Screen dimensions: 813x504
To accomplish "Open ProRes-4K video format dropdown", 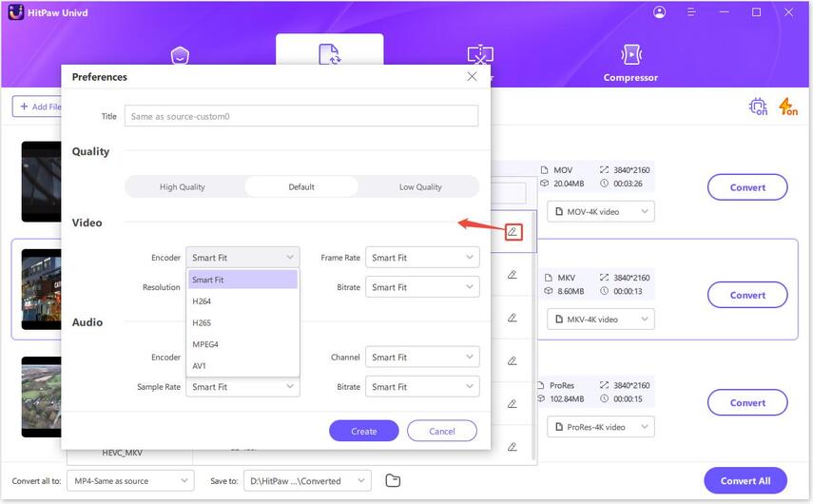I will pos(601,427).
